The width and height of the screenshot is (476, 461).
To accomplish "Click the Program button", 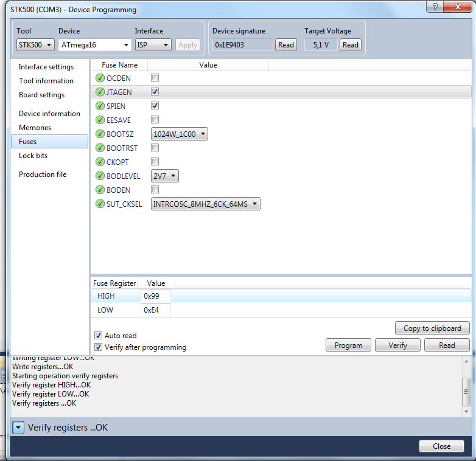I will tap(348, 345).
